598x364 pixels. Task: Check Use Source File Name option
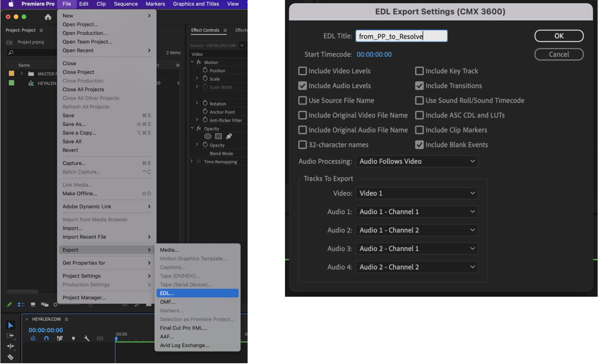303,101
